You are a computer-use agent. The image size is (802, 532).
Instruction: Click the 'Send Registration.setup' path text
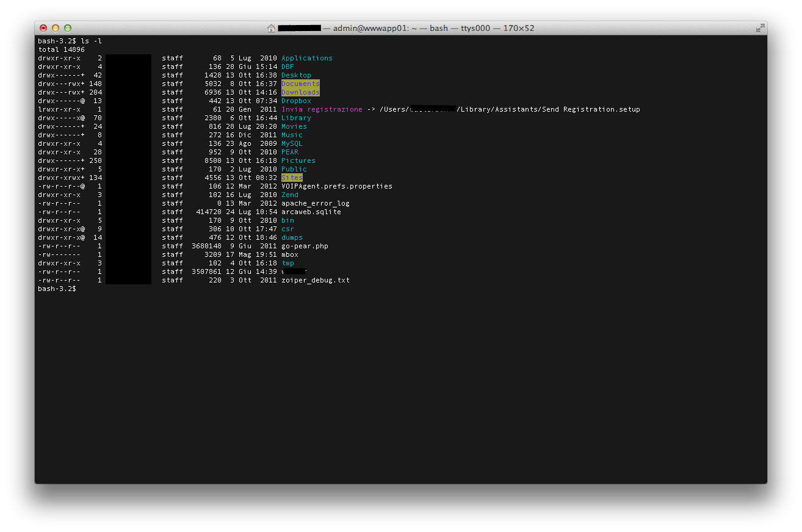tap(591, 109)
